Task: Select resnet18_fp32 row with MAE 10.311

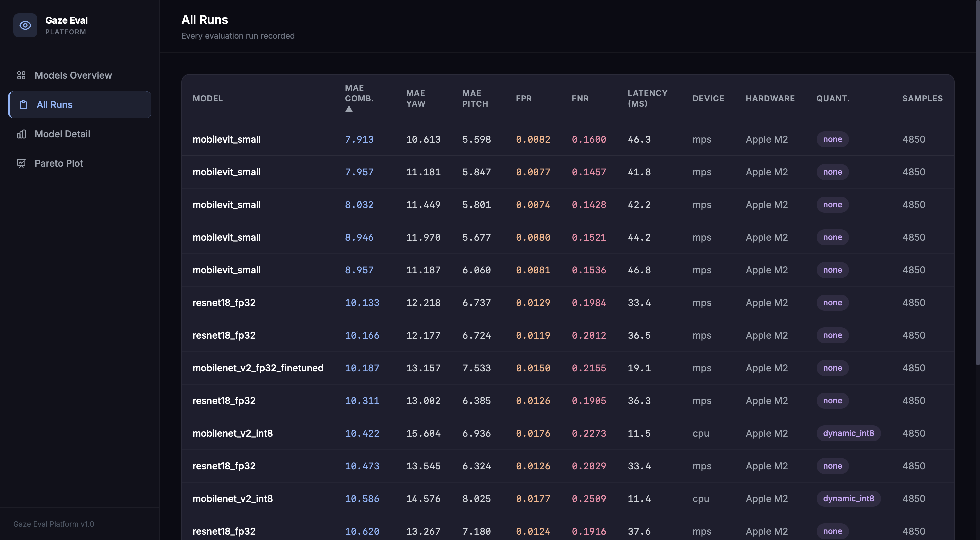Action: coord(568,401)
